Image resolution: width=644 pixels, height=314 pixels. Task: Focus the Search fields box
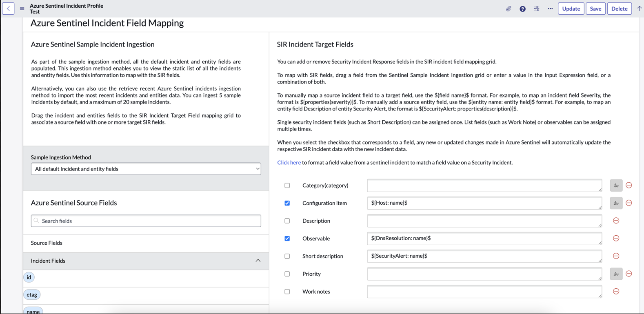[146, 221]
